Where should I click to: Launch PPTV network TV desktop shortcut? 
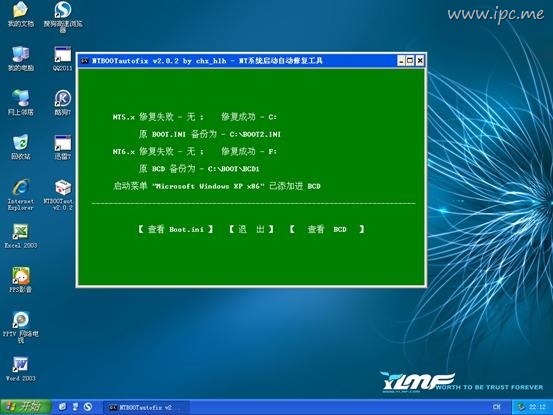click(x=20, y=327)
